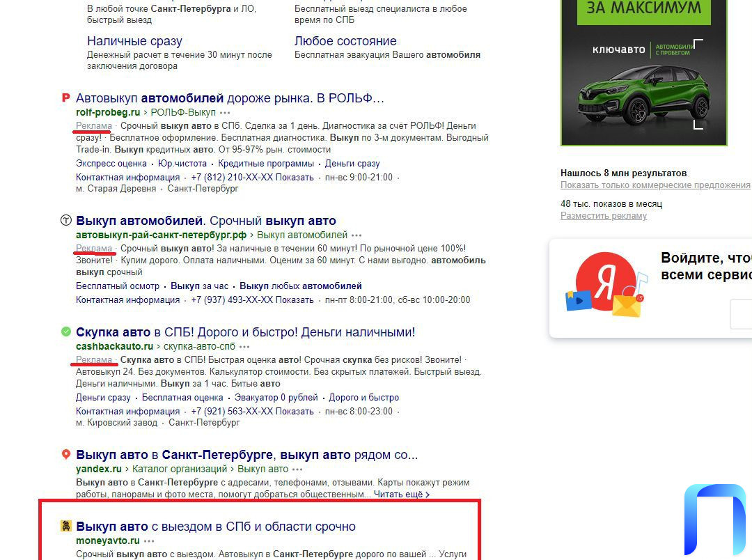This screenshot has width=752, height=560.
Task: Open the КлючАвто green car banner ad
Action: [644, 72]
